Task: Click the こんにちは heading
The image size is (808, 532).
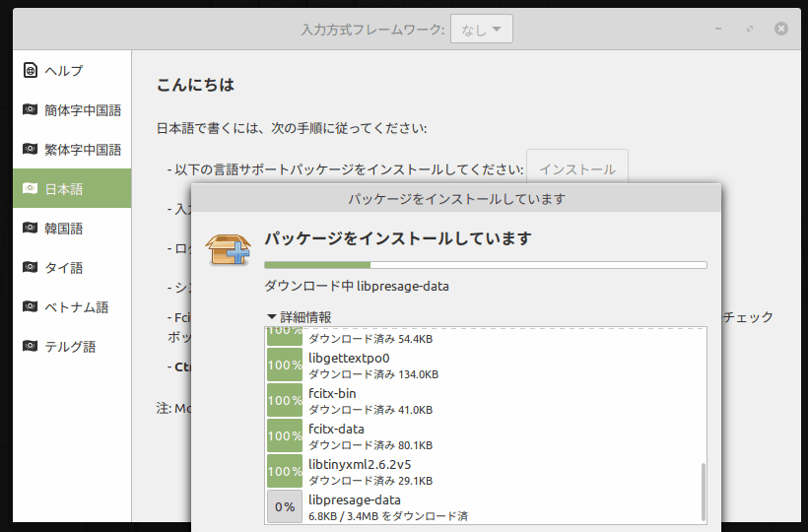Action: [x=195, y=85]
